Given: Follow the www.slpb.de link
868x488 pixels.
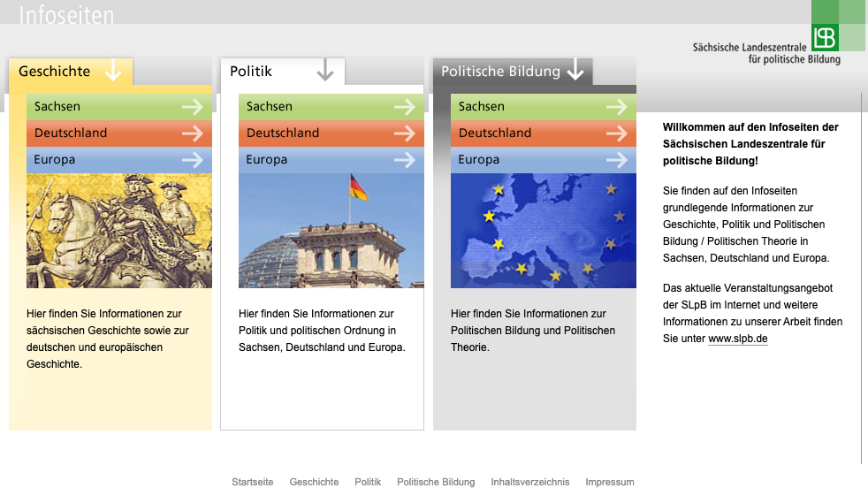Looking at the screenshot, I should click(x=737, y=339).
